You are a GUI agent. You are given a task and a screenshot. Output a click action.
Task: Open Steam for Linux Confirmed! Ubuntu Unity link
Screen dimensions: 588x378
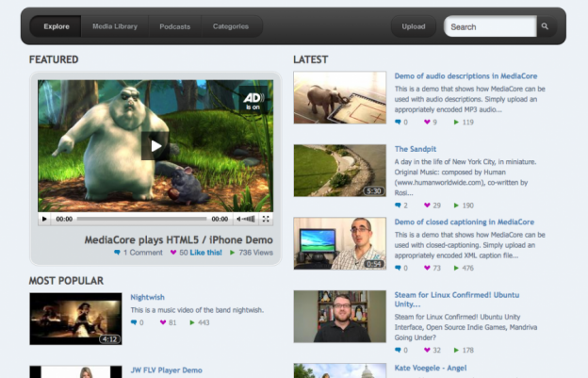457,299
